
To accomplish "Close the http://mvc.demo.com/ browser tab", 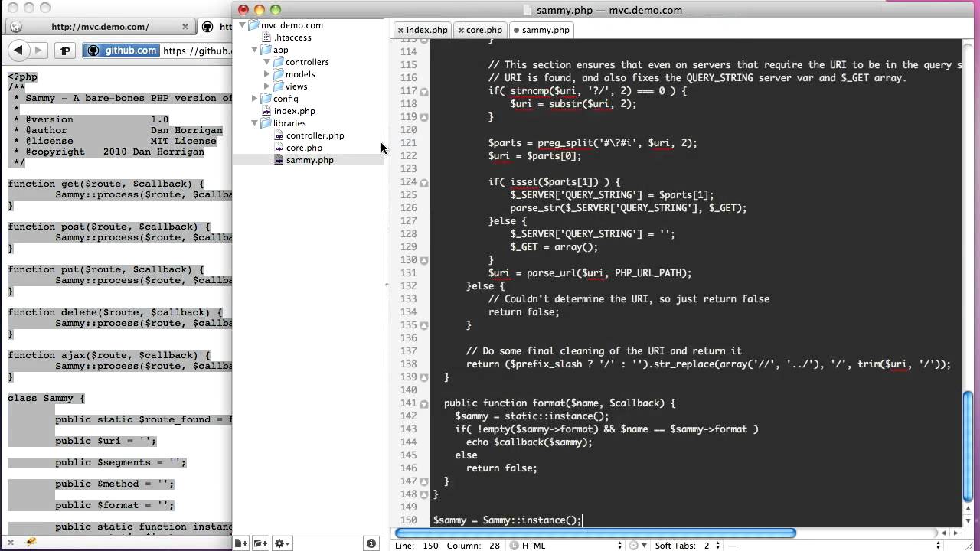I will click(x=185, y=27).
